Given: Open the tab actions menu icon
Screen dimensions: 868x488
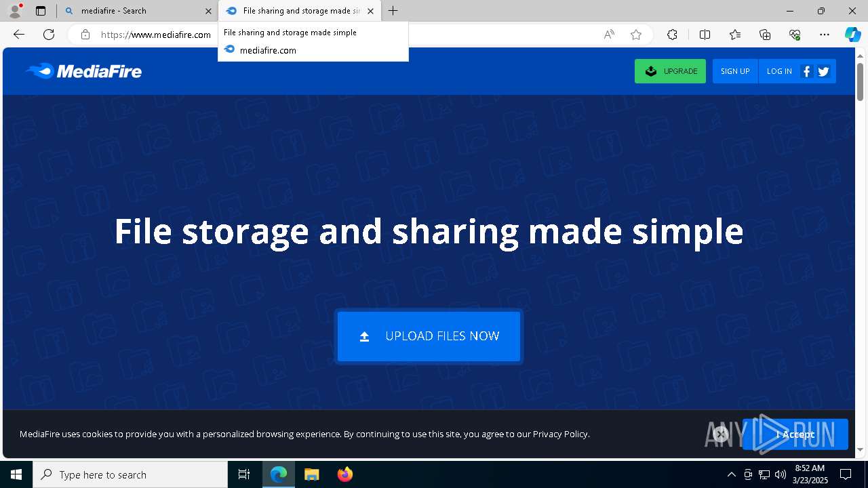Looking at the screenshot, I should point(41,11).
